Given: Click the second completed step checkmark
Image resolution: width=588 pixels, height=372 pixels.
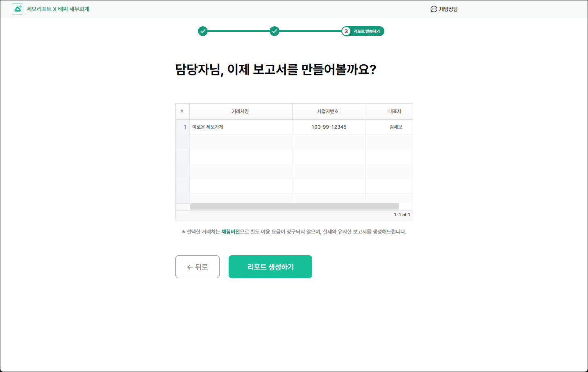Looking at the screenshot, I should point(275,31).
